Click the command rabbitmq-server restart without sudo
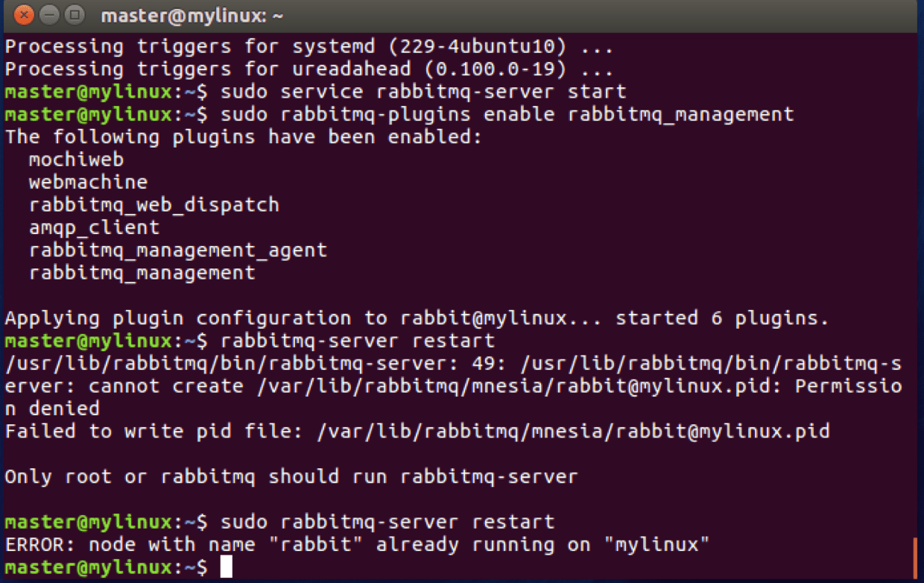 click(358, 341)
